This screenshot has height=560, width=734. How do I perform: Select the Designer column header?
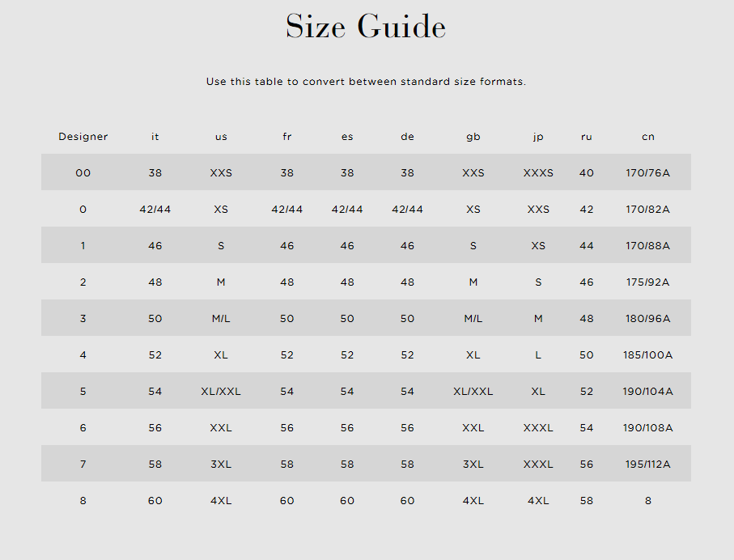(x=83, y=137)
